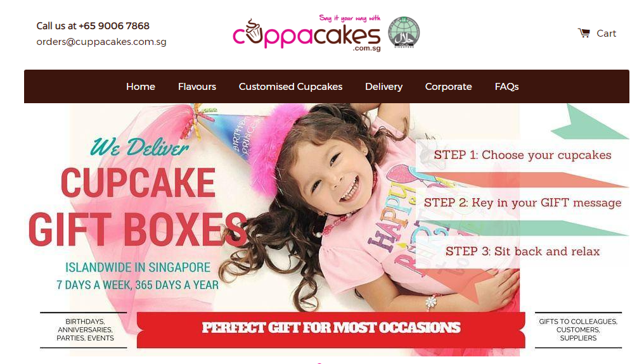The height and width of the screenshot is (364, 644).
Task: Click Step 3: Sit back and relax
Action: click(x=522, y=251)
